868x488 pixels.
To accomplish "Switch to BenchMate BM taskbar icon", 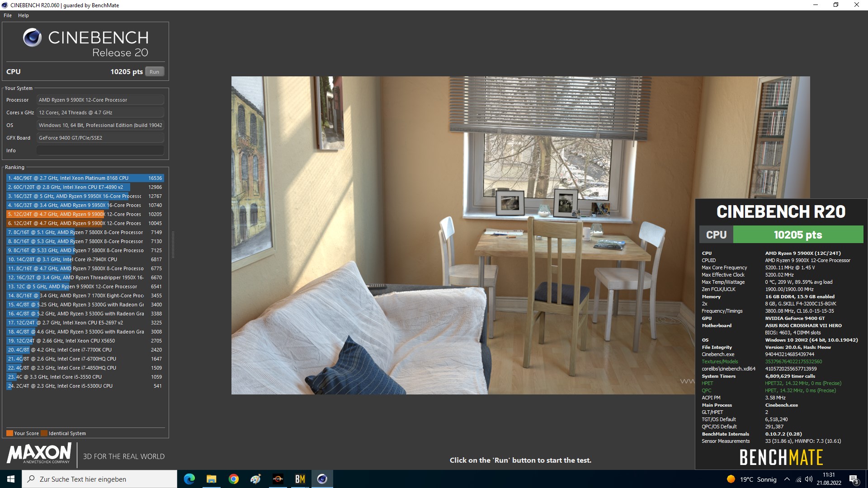I will click(300, 479).
